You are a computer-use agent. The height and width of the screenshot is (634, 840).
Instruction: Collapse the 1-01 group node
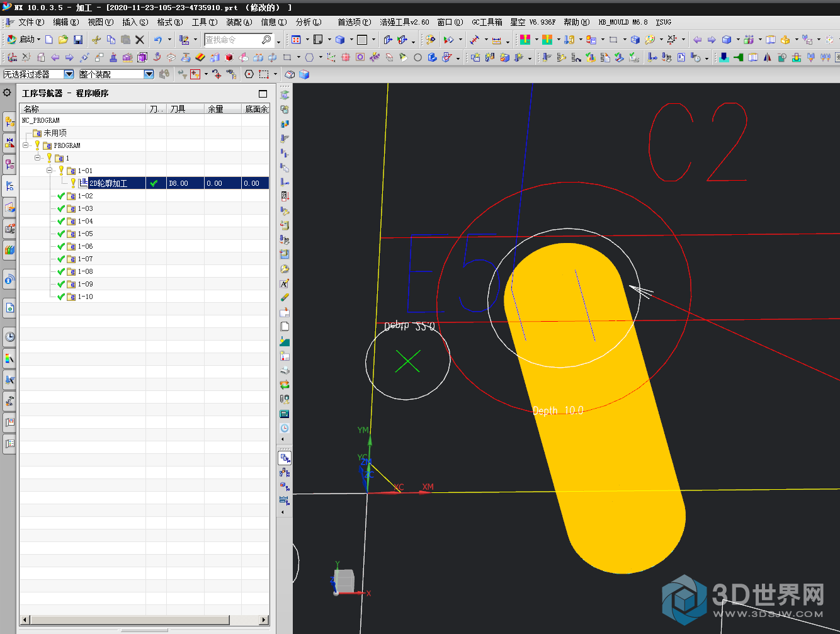coord(50,171)
